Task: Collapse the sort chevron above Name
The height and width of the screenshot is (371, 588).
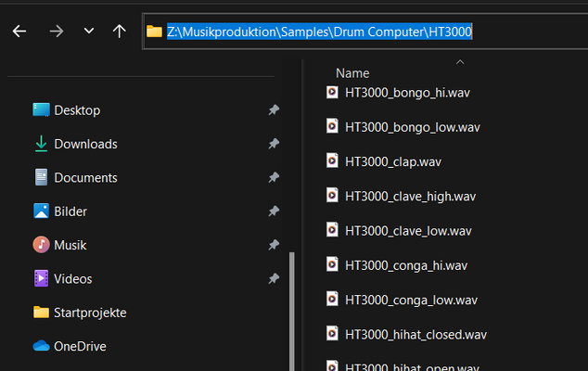Action: (x=460, y=62)
